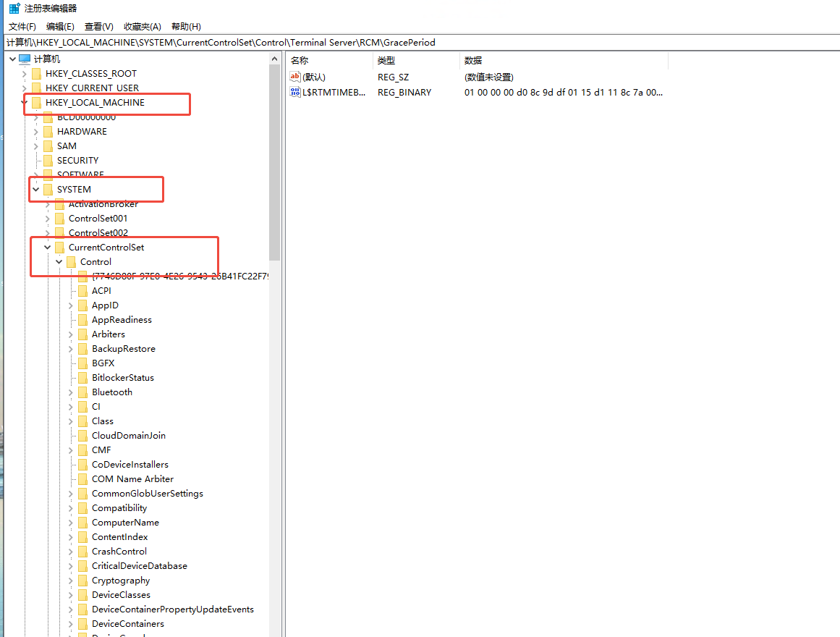Screen dimensions: 840x637
Task: Click the Arbiters folder icon
Action: pos(82,334)
